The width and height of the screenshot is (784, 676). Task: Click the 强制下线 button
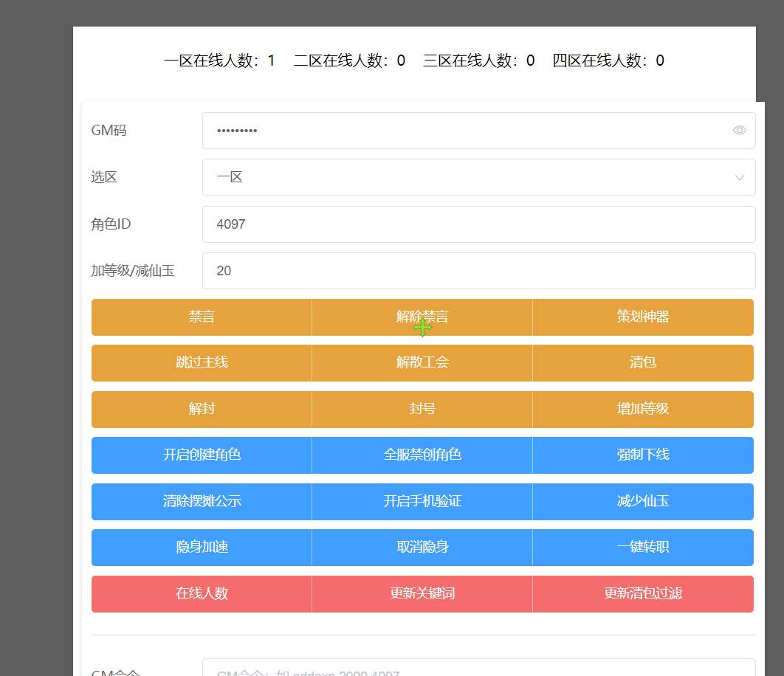coord(643,455)
